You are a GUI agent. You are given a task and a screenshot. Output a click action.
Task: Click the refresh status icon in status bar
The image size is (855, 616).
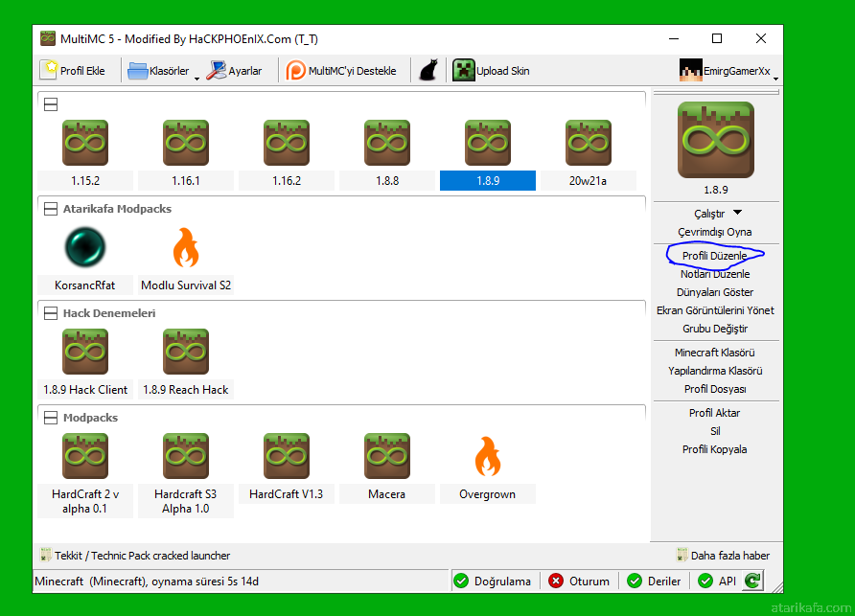pos(753,581)
